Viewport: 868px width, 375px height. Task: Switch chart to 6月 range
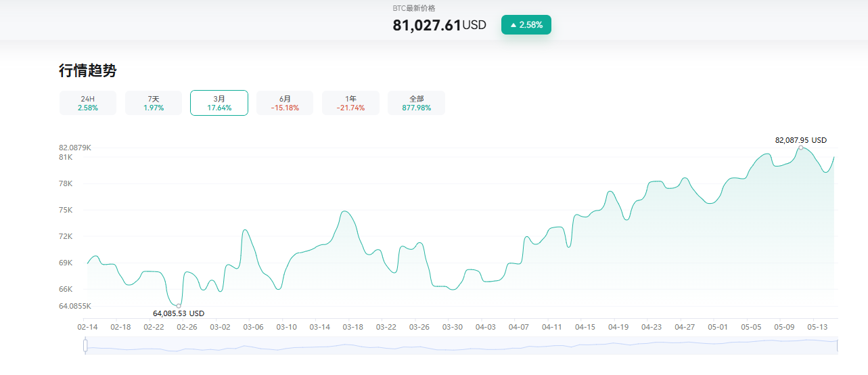pos(285,103)
